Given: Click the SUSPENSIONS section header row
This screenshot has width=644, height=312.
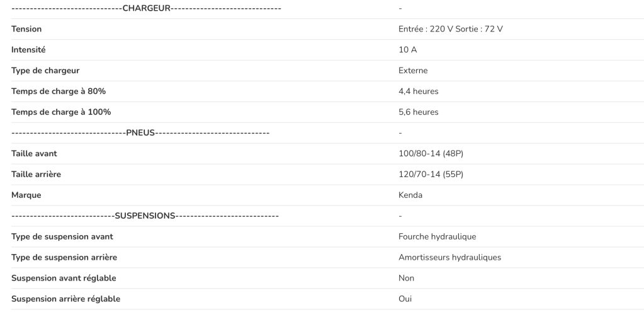Looking at the screenshot, I should (145, 216).
